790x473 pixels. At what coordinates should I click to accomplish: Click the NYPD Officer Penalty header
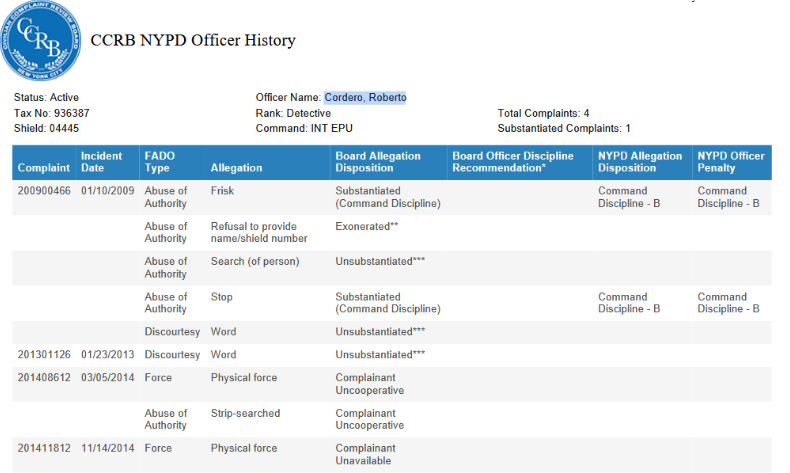(731, 162)
